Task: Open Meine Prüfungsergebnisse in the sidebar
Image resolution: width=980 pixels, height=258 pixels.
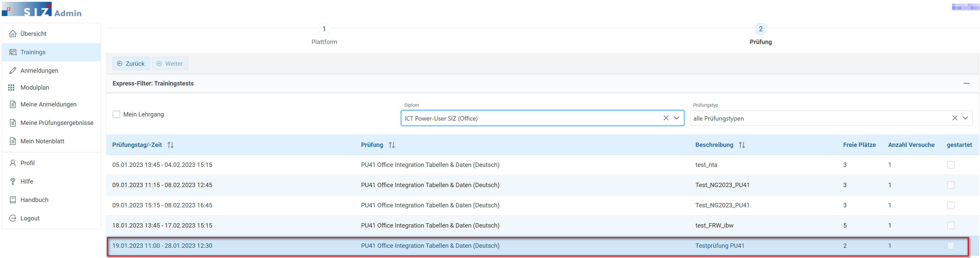Action: click(x=51, y=123)
